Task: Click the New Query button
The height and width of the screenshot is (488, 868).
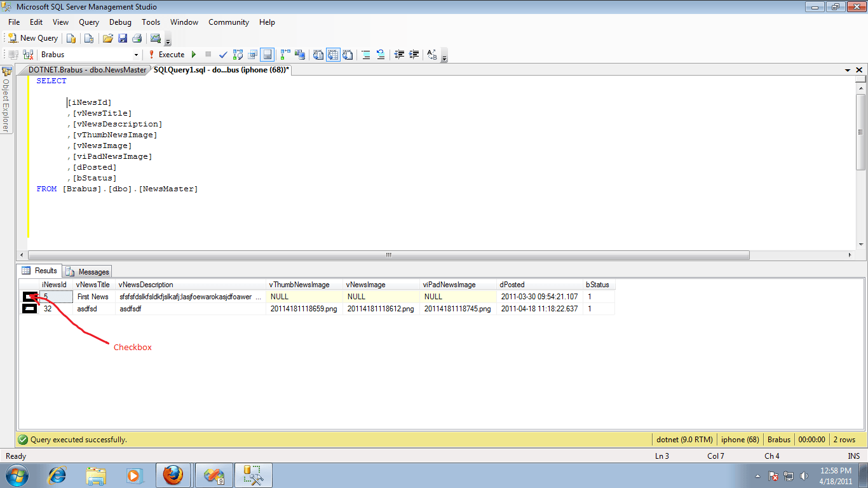Action: [x=33, y=38]
